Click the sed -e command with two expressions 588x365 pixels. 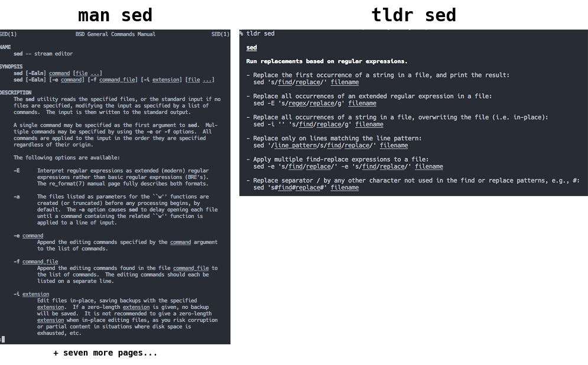(x=348, y=167)
